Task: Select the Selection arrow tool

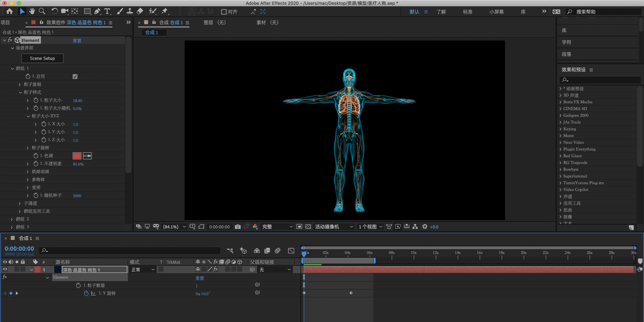Action: point(22,11)
